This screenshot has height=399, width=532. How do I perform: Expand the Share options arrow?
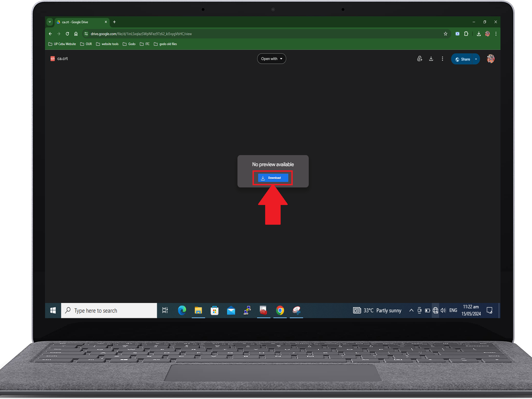pos(476,59)
